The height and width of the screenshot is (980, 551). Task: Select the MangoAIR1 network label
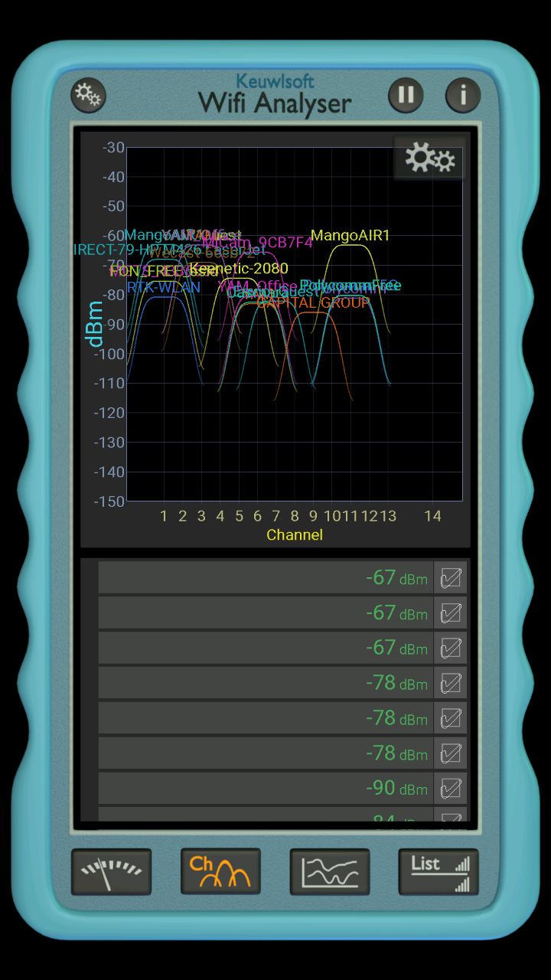(350, 236)
